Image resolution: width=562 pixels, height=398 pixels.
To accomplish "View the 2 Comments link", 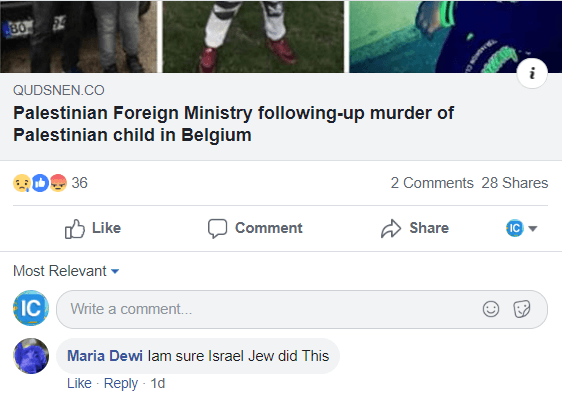I will pos(432,183).
